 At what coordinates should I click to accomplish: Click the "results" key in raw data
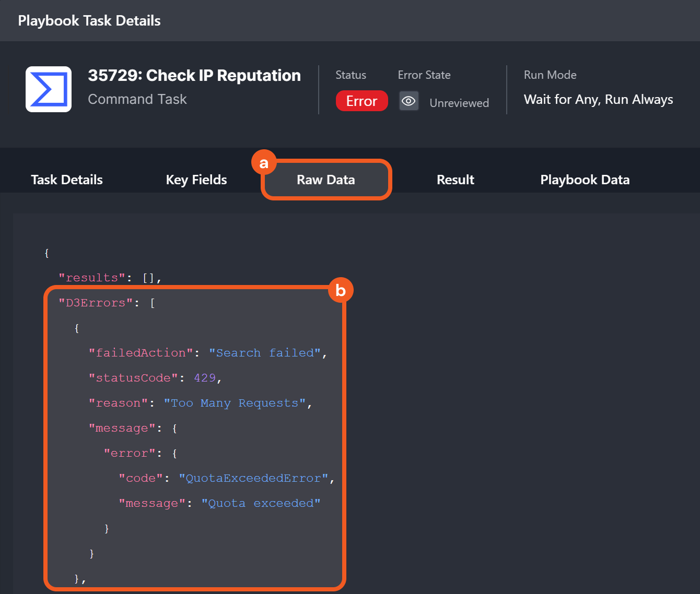point(92,278)
